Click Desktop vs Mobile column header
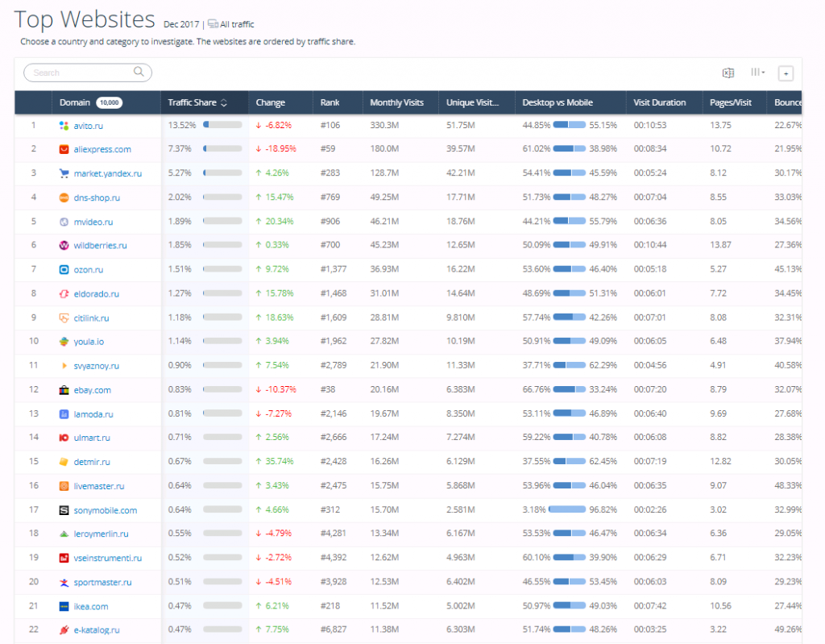The image size is (825, 644). click(x=558, y=102)
